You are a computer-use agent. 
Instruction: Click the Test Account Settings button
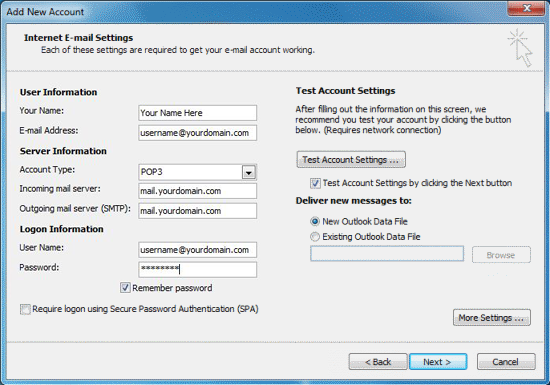351,160
